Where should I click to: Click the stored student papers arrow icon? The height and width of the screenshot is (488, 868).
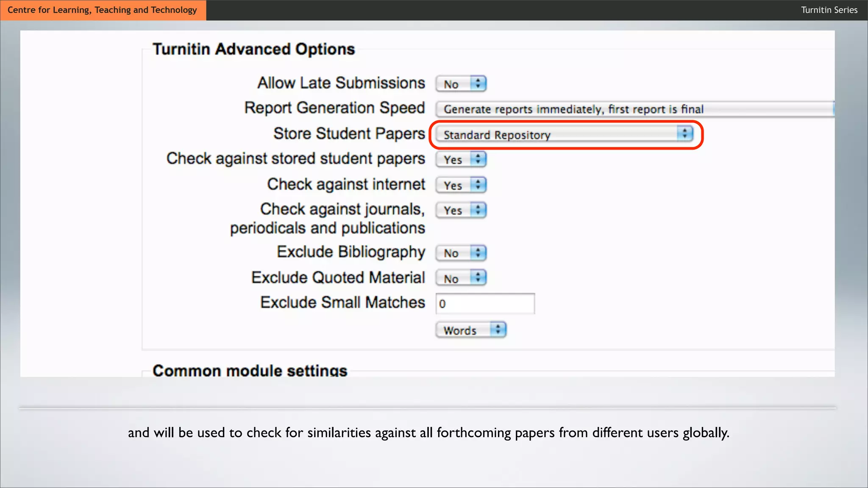pos(478,159)
